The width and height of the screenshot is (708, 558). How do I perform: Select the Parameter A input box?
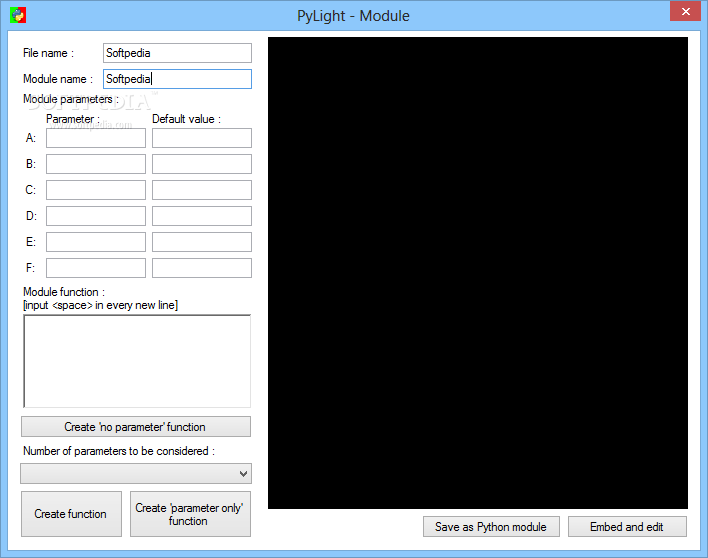click(96, 138)
